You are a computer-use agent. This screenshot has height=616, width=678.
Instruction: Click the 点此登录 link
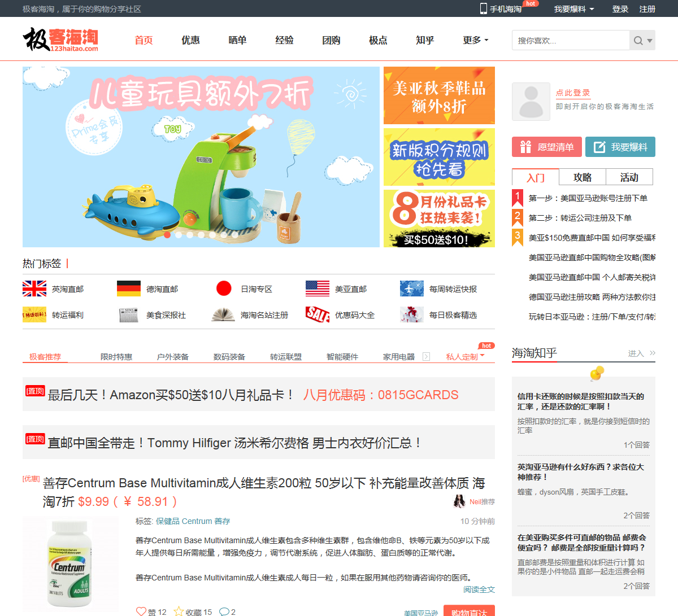point(573,93)
